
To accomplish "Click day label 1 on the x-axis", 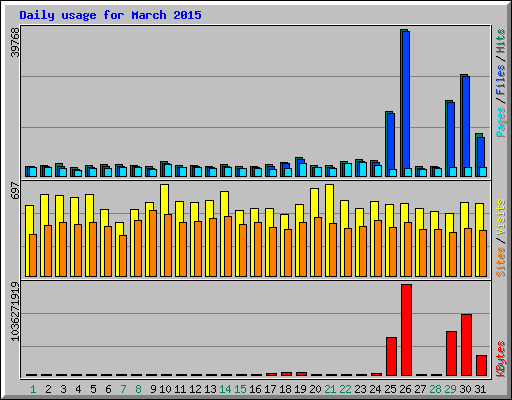I will click(33, 389).
